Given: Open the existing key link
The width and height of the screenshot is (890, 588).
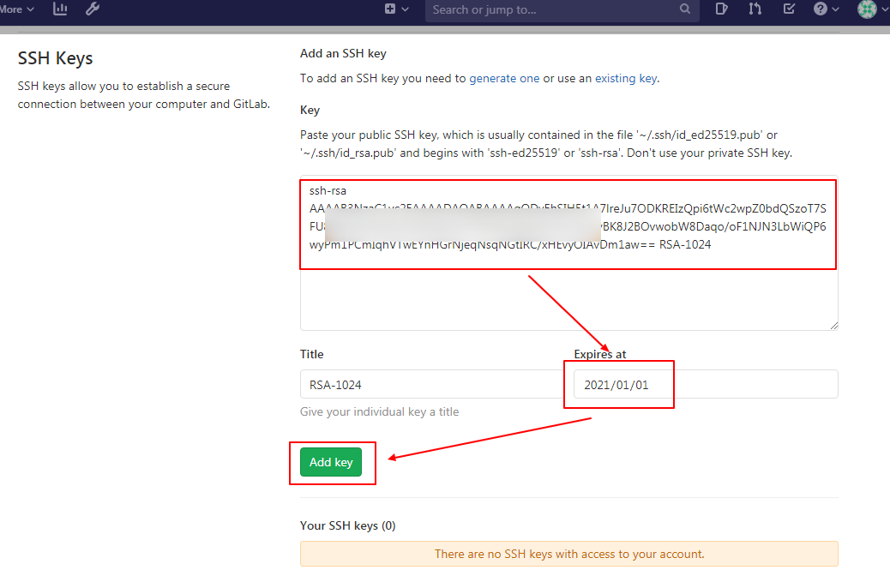Looking at the screenshot, I should tap(626, 78).
